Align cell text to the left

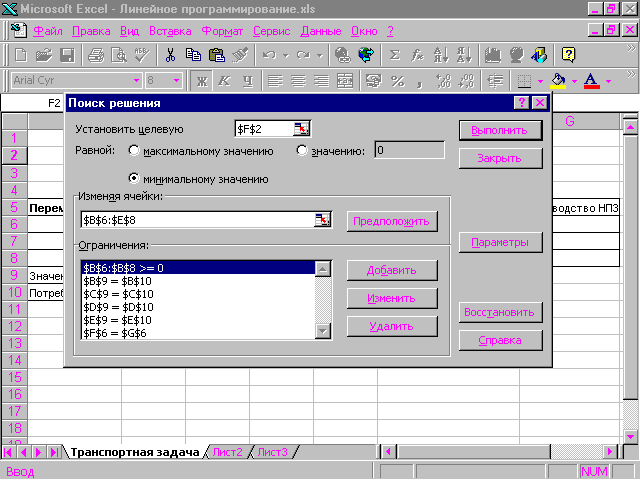pos(275,81)
